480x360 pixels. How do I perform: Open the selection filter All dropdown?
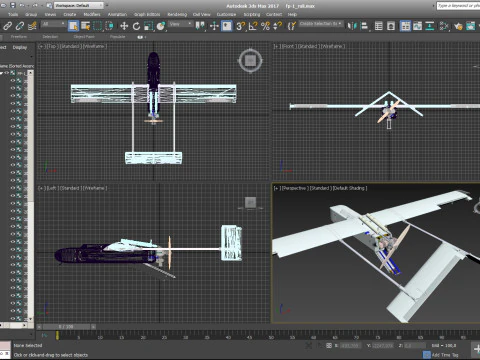53,24
